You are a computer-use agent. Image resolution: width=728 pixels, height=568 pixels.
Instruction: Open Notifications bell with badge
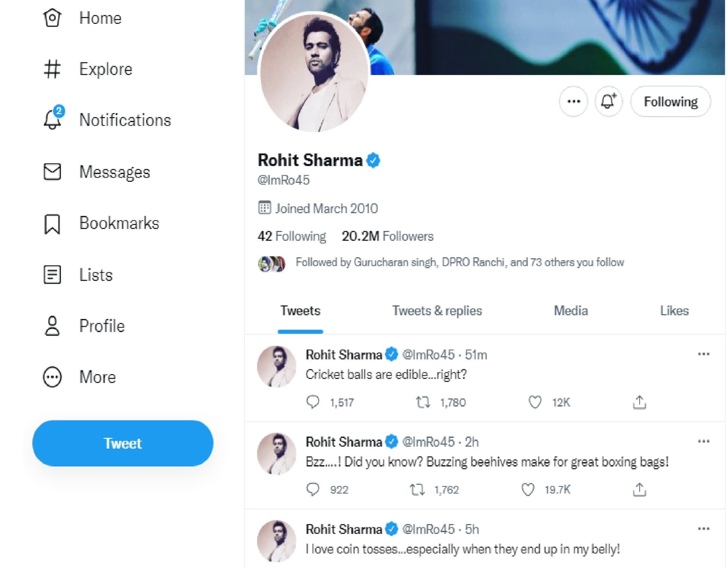point(53,118)
